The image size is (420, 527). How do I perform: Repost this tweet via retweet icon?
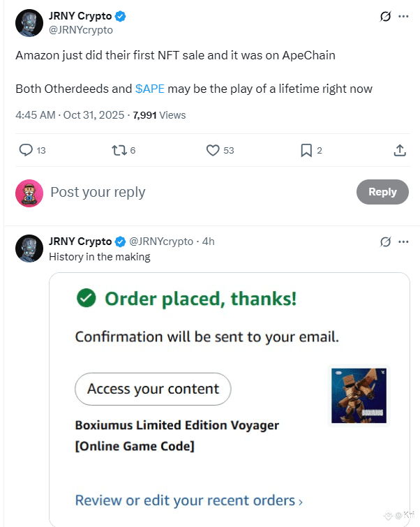(x=119, y=150)
